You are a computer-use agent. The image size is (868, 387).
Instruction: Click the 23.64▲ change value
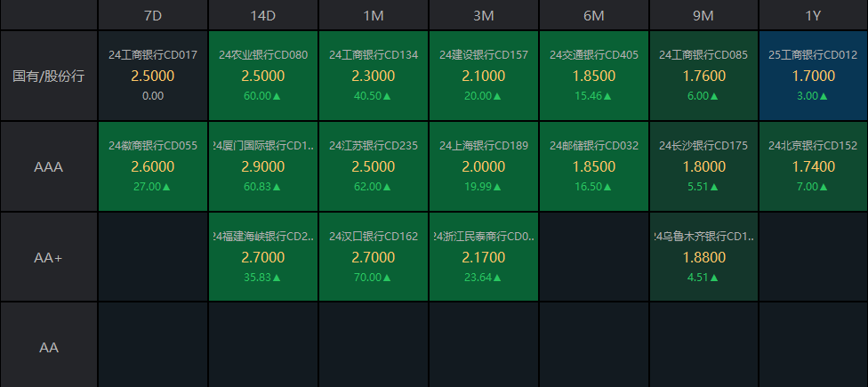[483, 278]
